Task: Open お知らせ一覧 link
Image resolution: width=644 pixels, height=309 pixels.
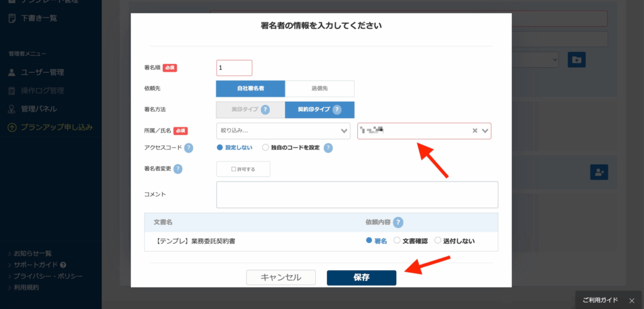Action: (x=33, y=254)
